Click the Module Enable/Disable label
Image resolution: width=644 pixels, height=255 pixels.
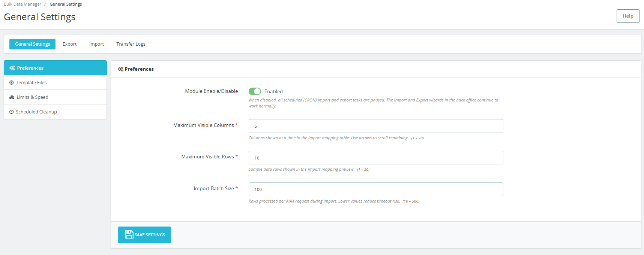click(x=212, y=91)
